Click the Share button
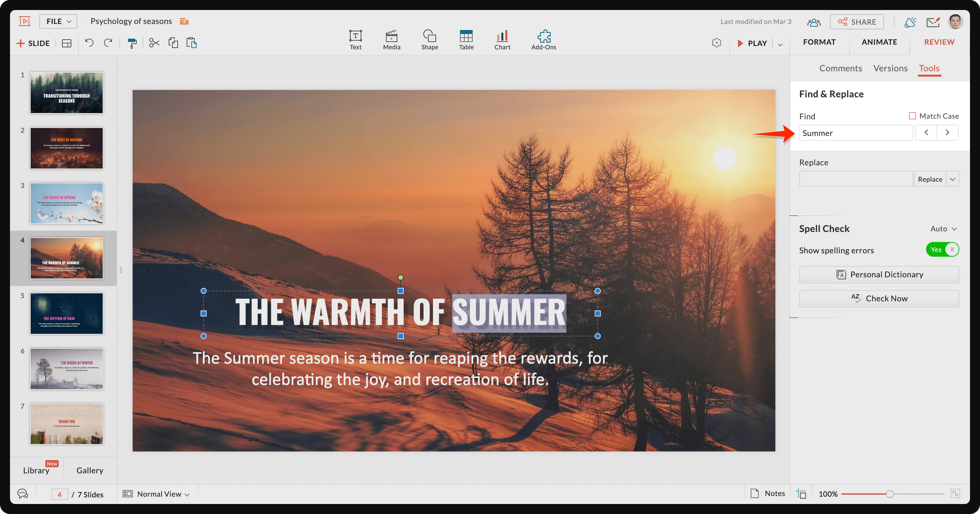The height and width of the screenshot is (514, 980). [857, 21]
